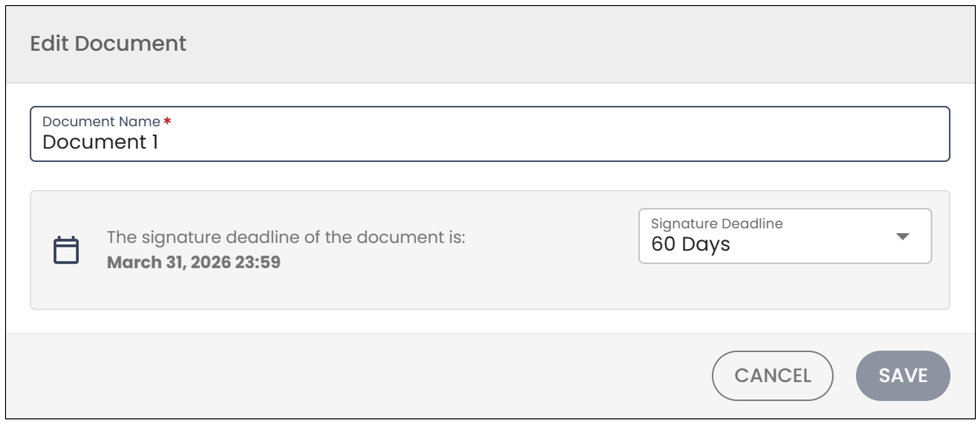Image resolution: width=980 pixels, height=424 pixels.
Task: Click the Signature Deadline label
Action: coord(716,224)
